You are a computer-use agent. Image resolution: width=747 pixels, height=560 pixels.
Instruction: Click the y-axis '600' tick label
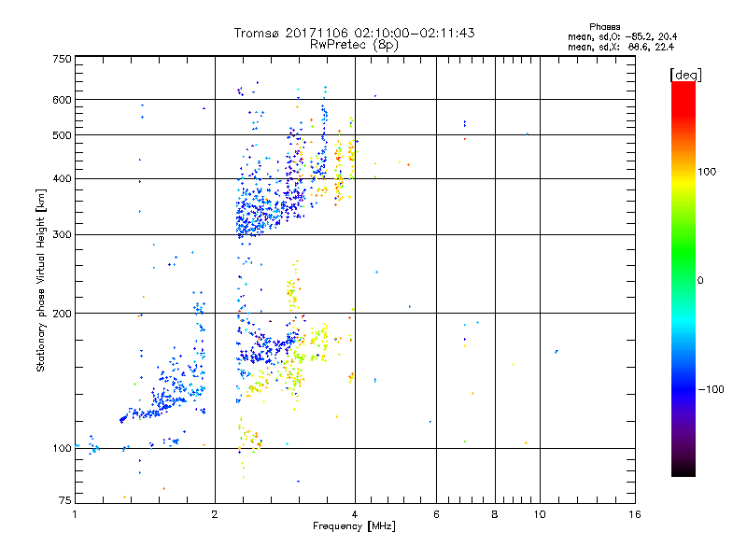pyautogui.click(x=62, y=100)
